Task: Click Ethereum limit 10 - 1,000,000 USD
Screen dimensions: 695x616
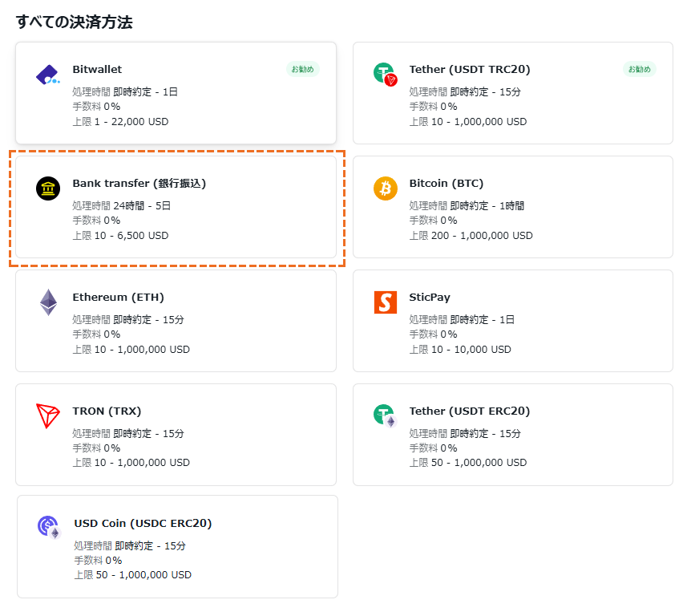Action: tap(131, 350)
